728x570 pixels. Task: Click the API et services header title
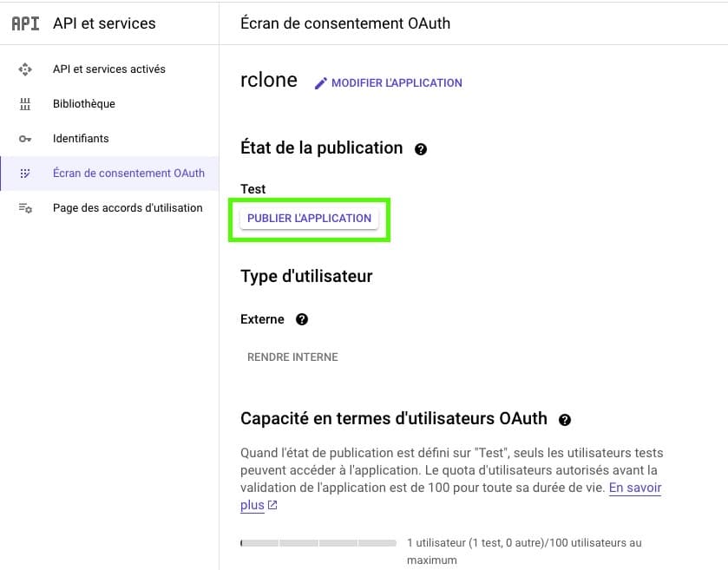pos(104,23)
